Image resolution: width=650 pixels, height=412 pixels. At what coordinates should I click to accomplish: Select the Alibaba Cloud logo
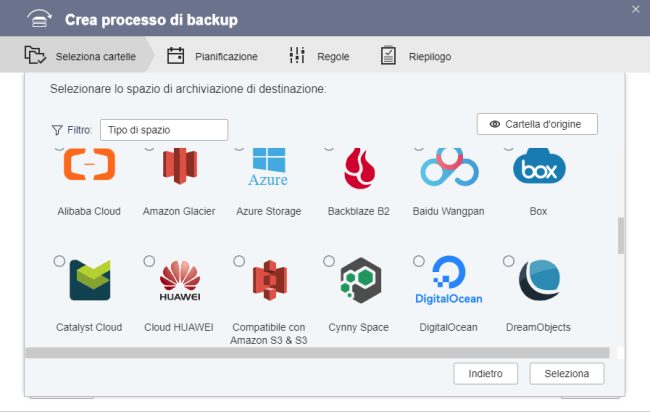(89, 164)
